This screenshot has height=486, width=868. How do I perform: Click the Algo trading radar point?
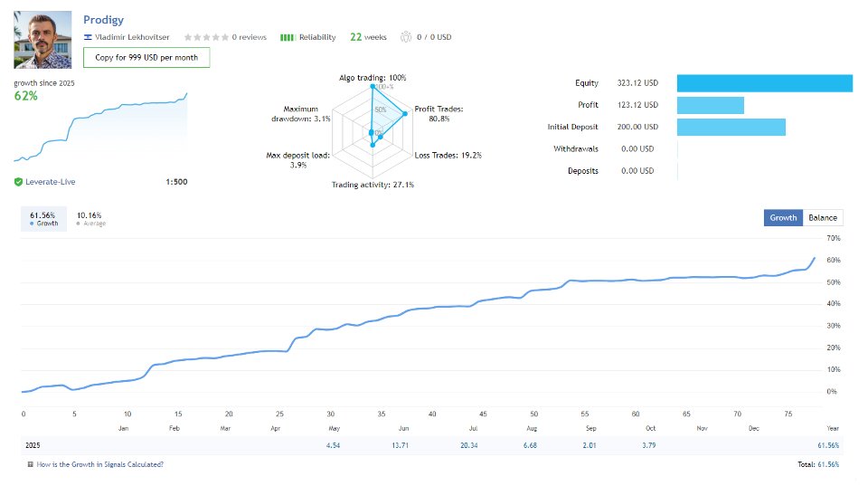pos(372,88)
